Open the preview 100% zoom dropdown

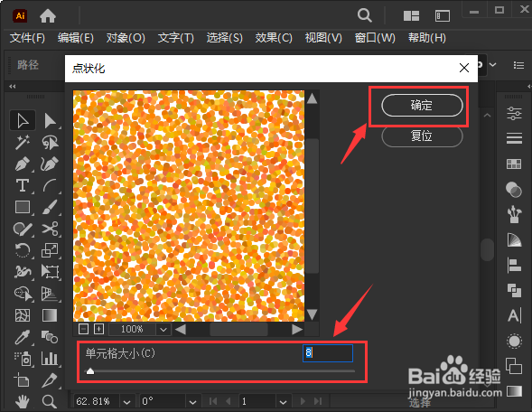[163, 329]
